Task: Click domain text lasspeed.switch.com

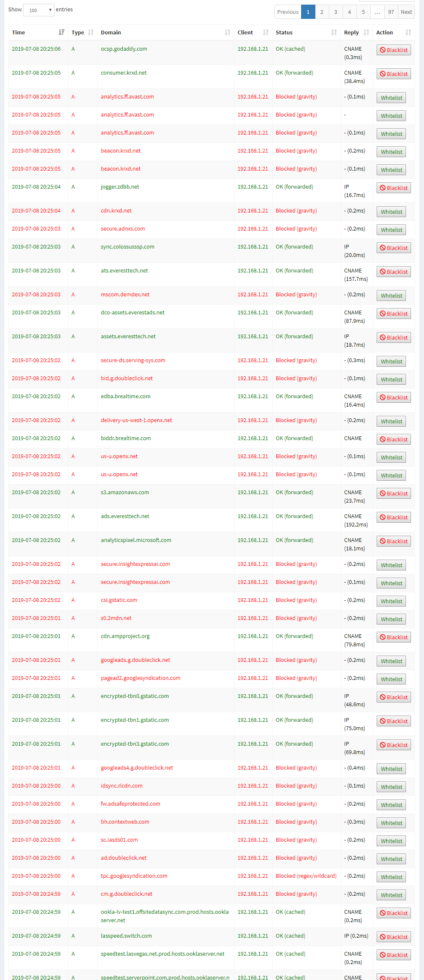Action: click(x=126, y=936)
